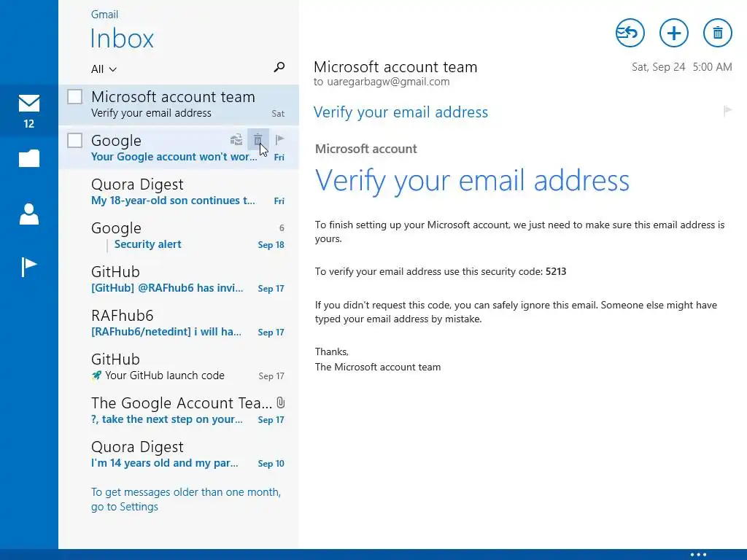Select Microsoft account team message checkbox
Viewport: 747px width, 560px height.
(x=75, y=97)
